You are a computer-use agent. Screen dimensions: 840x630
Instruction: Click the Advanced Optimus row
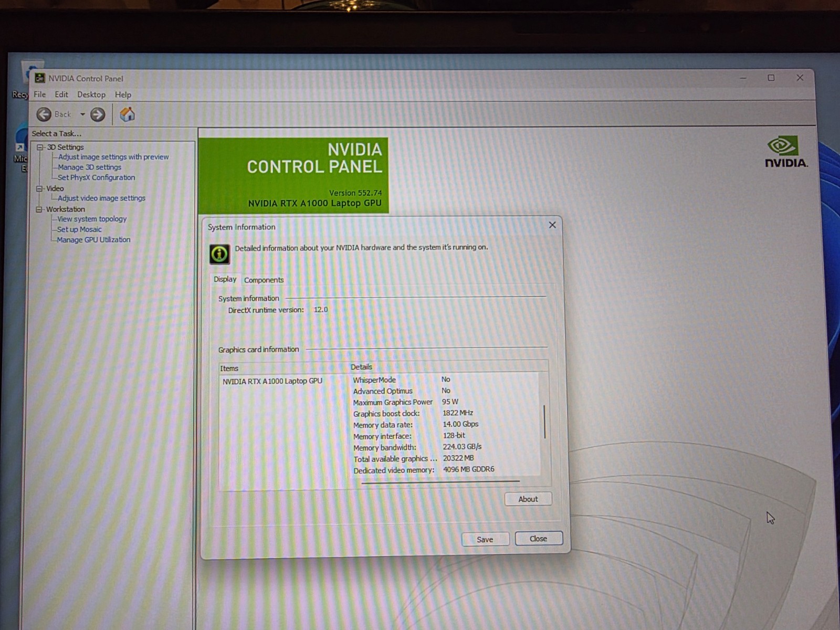point(402,391)
